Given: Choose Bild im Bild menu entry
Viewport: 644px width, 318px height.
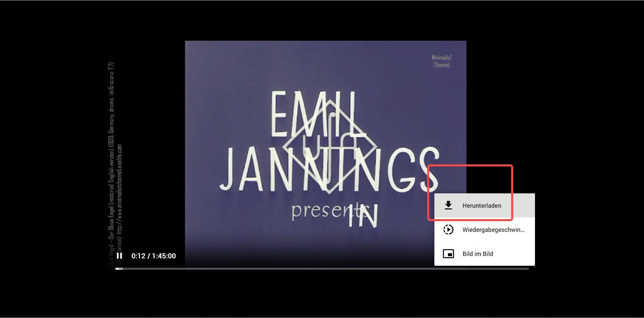Looking at the screenshot, I should tap(484, 254).
